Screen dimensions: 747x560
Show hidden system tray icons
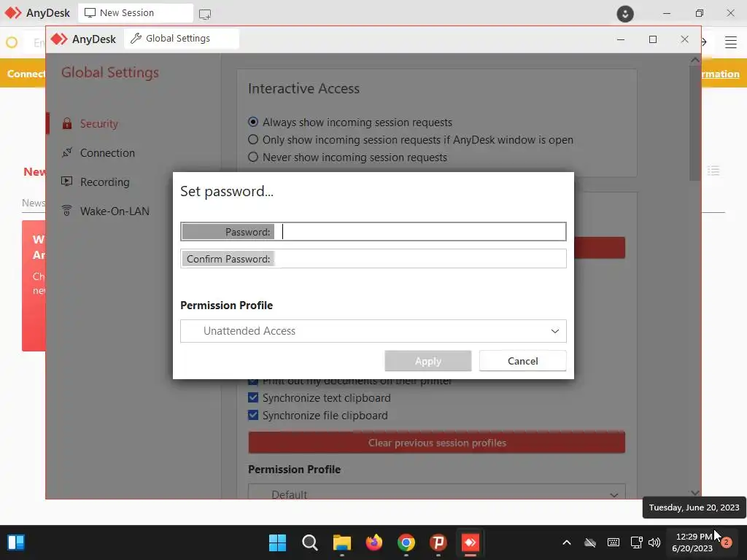(x=566, y=542)
